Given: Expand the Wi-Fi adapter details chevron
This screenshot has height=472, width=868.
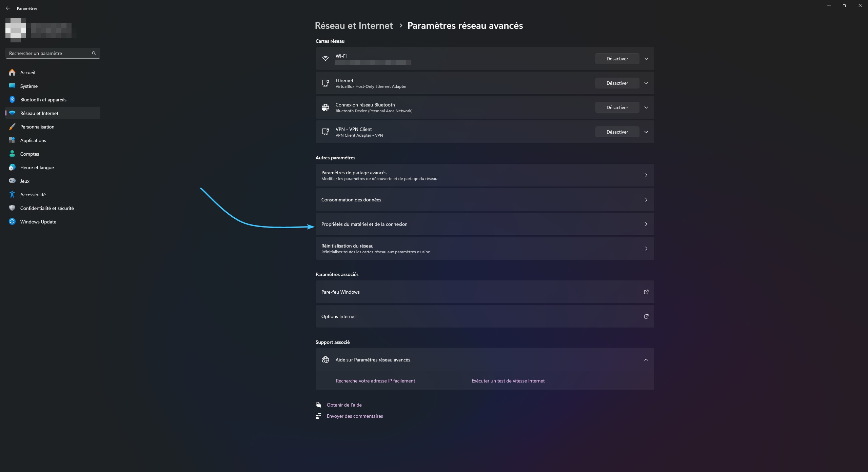Looking at the screenshot, I should coord(646,59).
